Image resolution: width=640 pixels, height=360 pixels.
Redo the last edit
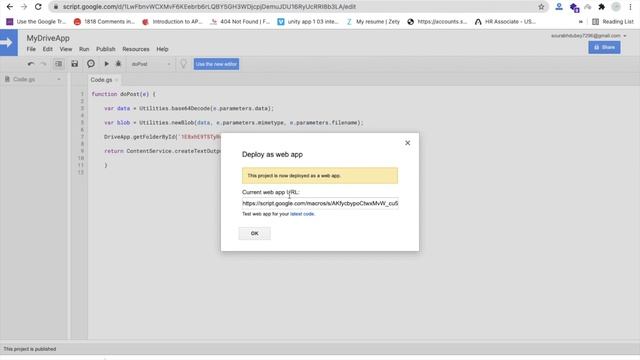point(43,64)
